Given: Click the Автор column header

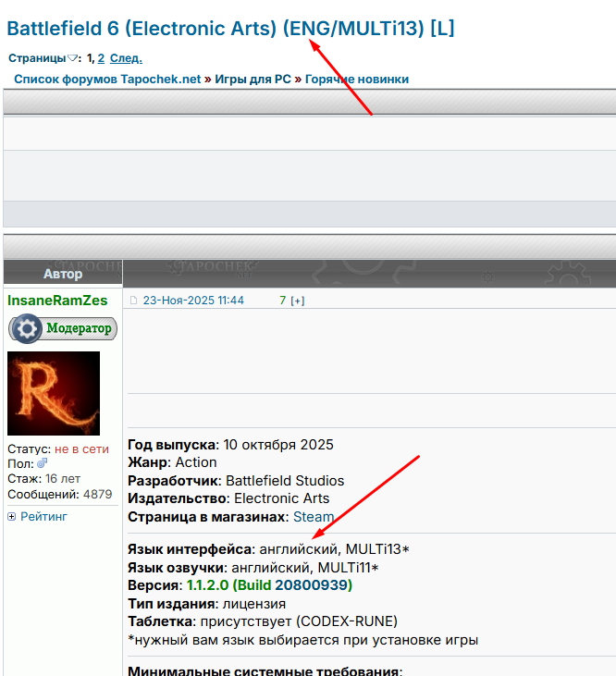Looking at the screenshot, I should 63,274.
